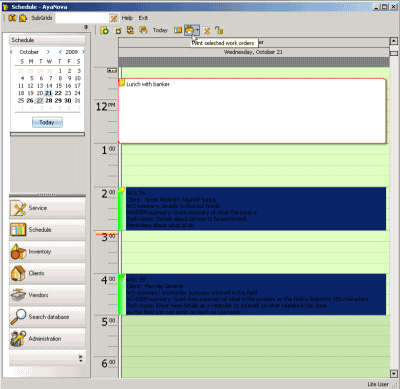Click the Wednesday, October 21 day header

point(253,52)
